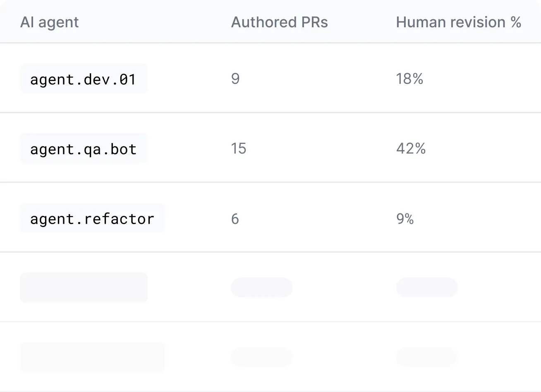Open the agent.dev.01 agent tag
The image size is (541, 392).
[84, 79]
